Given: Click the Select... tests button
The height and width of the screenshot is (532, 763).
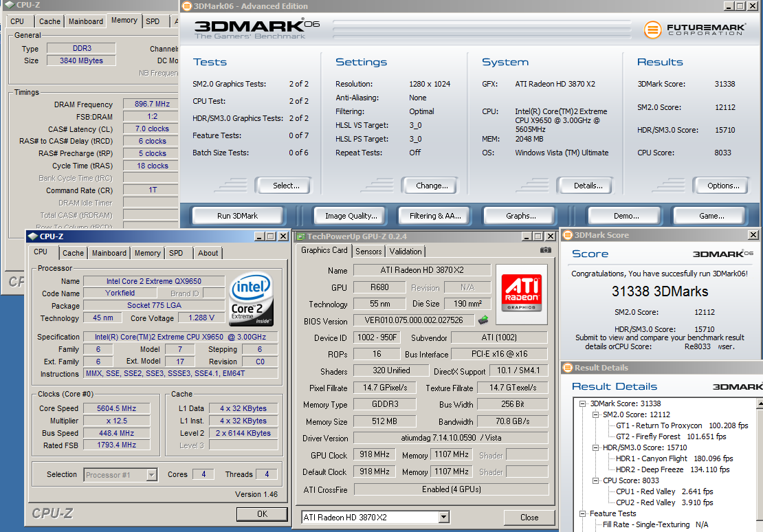Looking at the screenshot, I should (x=286, y=186).
